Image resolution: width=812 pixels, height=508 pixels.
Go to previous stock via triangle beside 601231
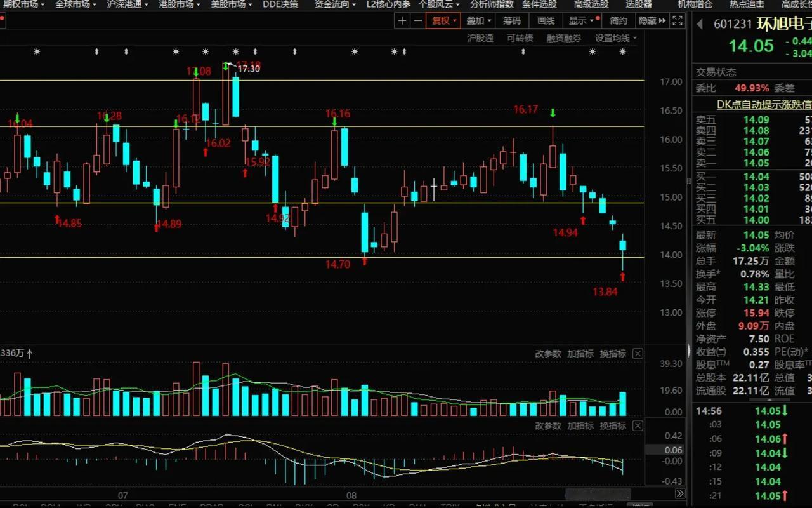point(700,24)
